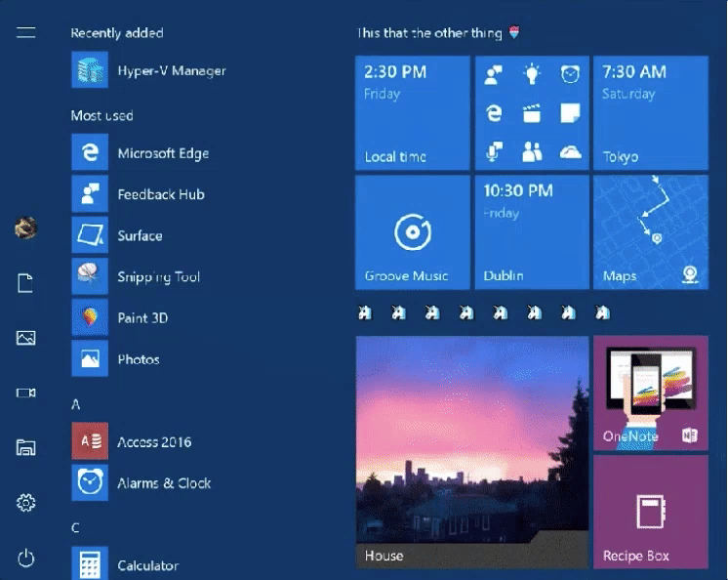Click the user account avatar in sidebar

click(x=25, y=228)
